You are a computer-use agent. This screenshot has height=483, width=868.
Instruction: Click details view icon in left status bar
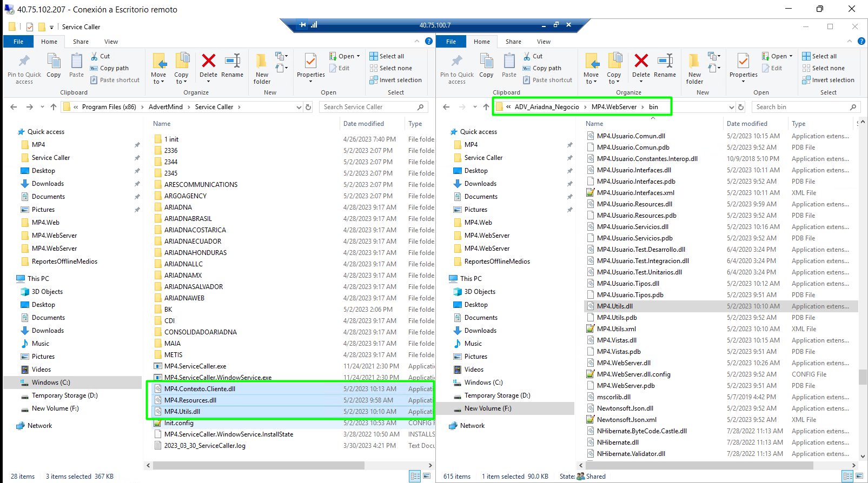point(415,476)
